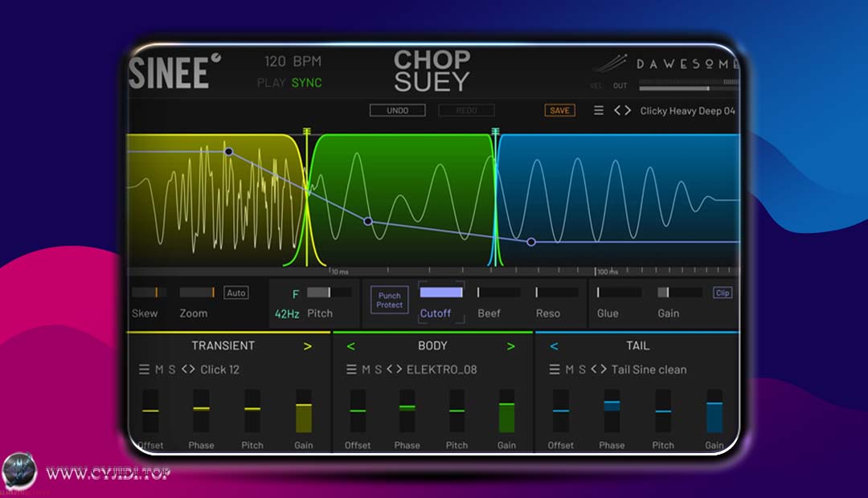This screenshot has width=868, height=498.
Task: Open the preset name Clicky Heavy Deep 04
Action: (x=687, y=111)
